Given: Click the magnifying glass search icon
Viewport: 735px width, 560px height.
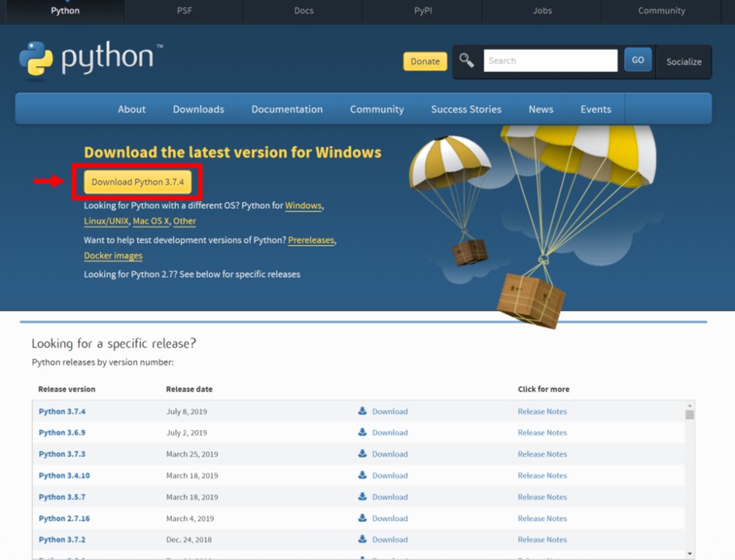Looking at the screenshot, I should [x=467, y=61].
